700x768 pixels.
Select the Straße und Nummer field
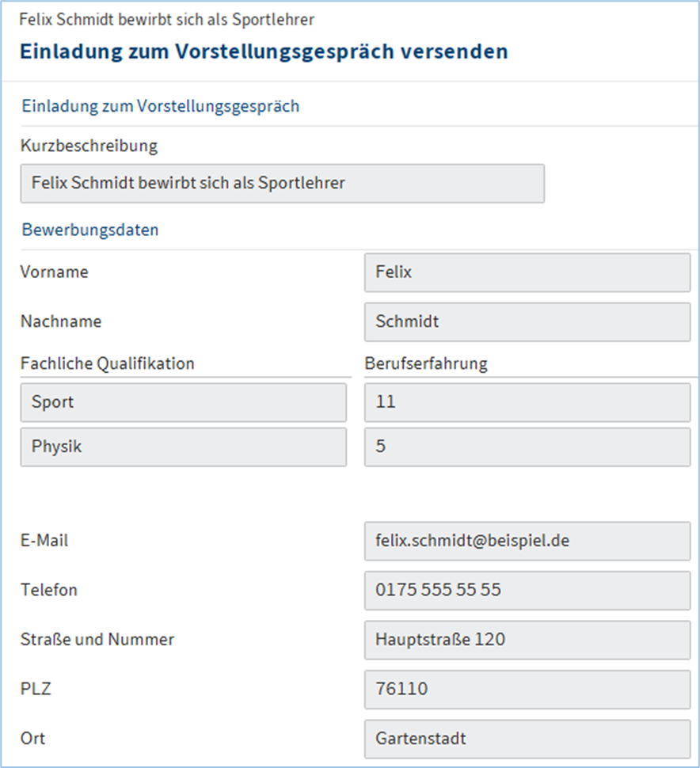pyautogui.click(x=527, y=640)
